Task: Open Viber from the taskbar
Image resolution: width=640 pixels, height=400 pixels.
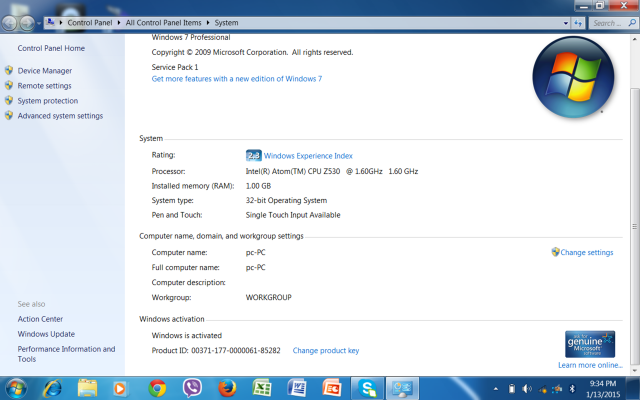Action: tap(192, 388)
